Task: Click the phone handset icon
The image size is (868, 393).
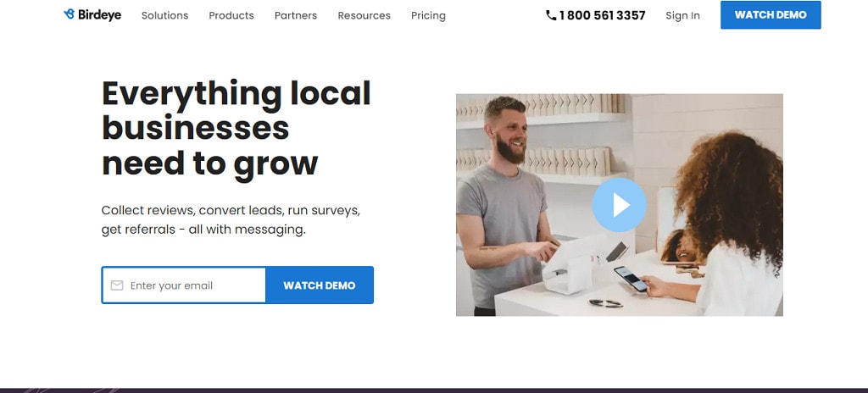Action: point(551,15)
